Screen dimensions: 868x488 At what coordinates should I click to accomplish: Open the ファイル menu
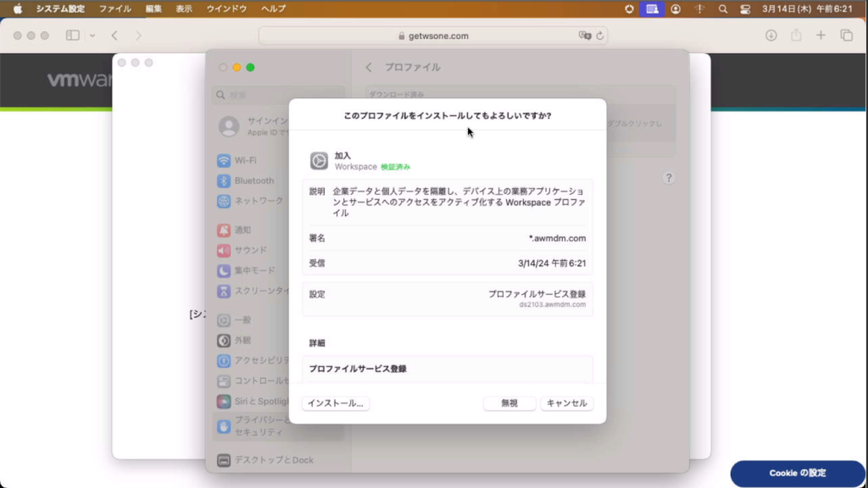(x=115, y=8)
